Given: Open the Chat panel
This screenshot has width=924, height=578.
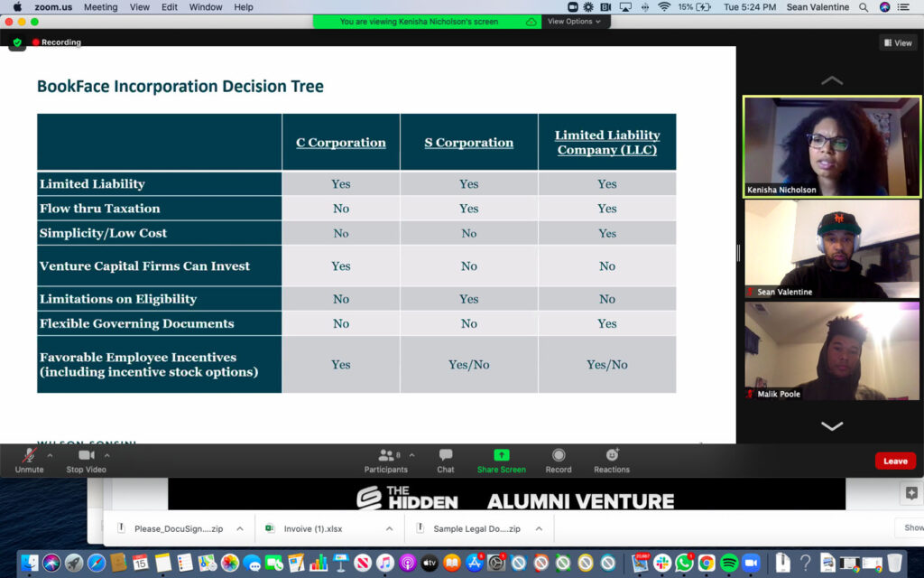Looking at the screenshot, I should (x=446, y=456).
